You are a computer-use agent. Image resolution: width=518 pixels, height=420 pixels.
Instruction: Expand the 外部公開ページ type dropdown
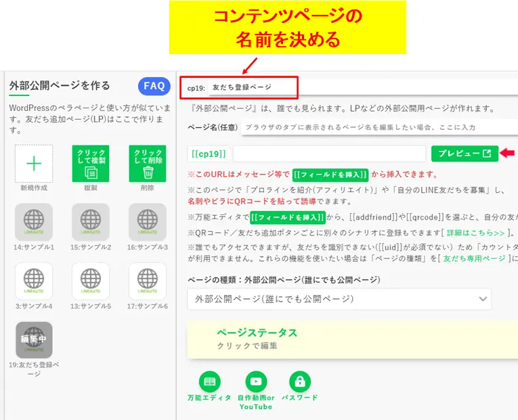point(339,299)
